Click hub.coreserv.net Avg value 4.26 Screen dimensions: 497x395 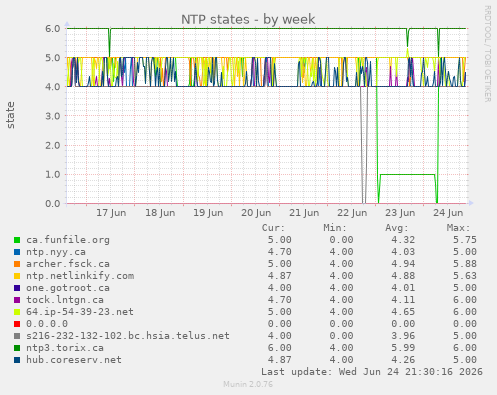click(403, 360)
